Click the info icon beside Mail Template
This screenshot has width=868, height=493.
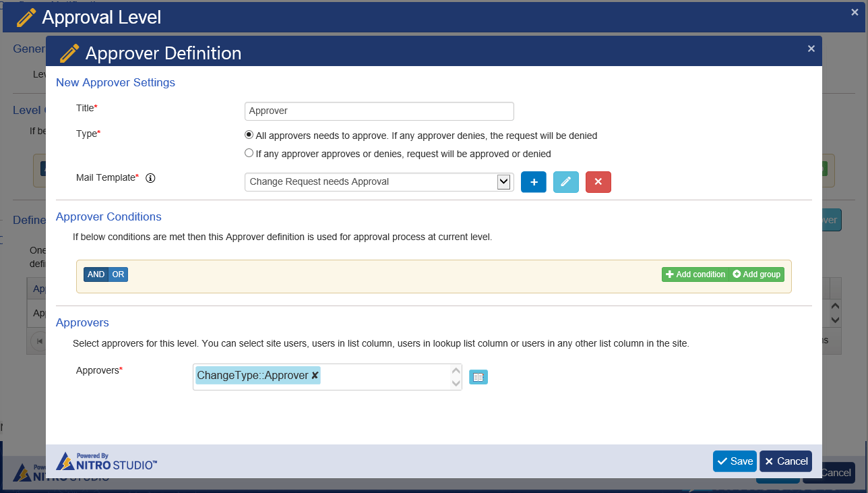click(x=150, y=178)
